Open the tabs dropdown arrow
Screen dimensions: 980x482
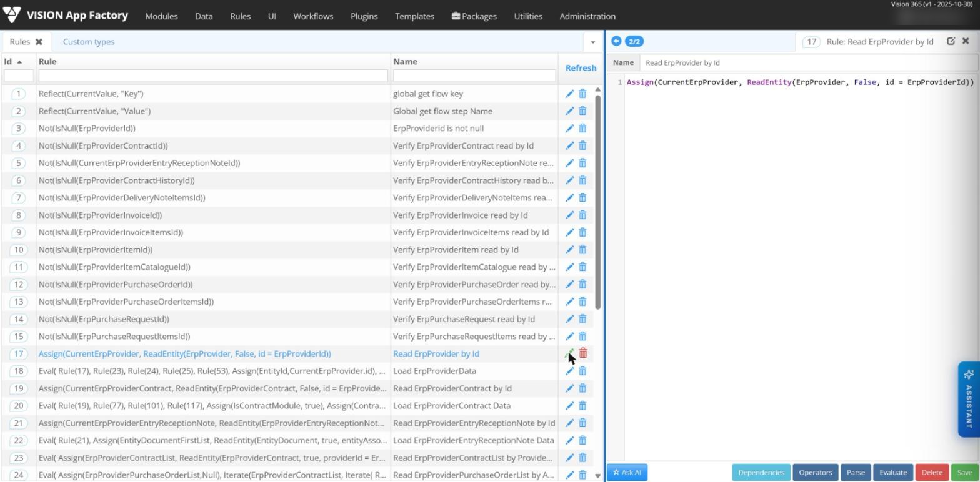(x=592, y=42)
